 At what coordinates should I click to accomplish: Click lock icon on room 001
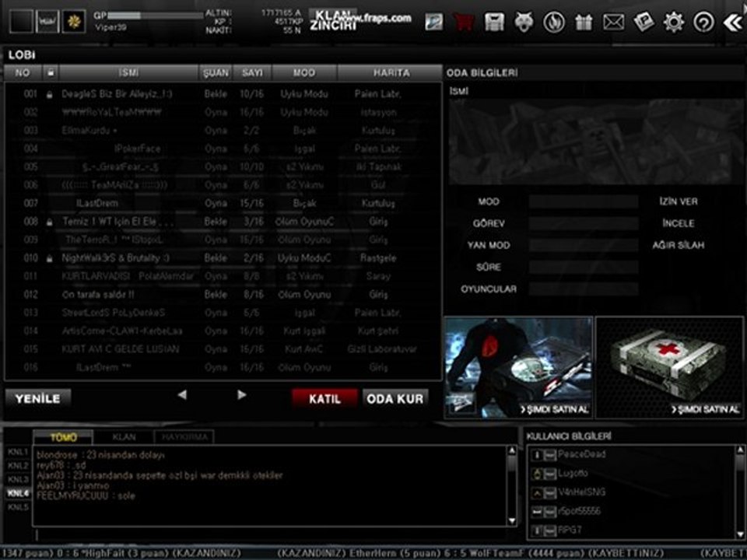click(x=50, y=94)
